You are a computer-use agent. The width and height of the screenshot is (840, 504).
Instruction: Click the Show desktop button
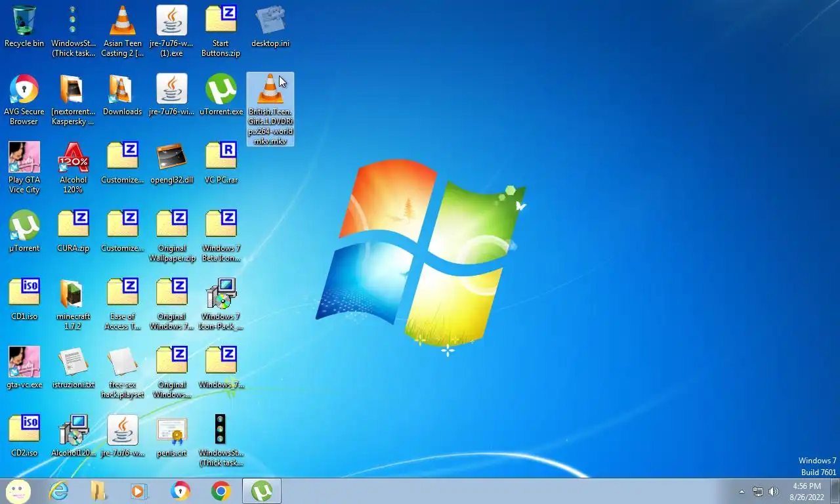click(x=835, y=491)
